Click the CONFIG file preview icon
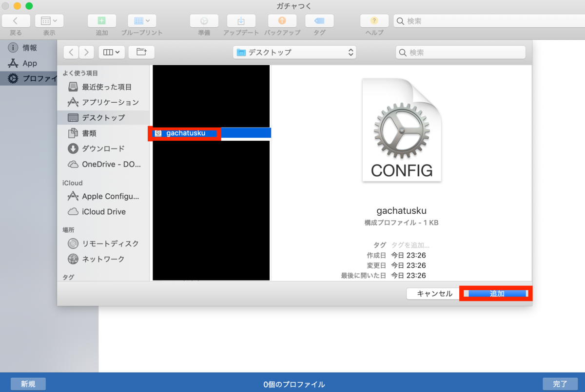 tap(402, 130)
